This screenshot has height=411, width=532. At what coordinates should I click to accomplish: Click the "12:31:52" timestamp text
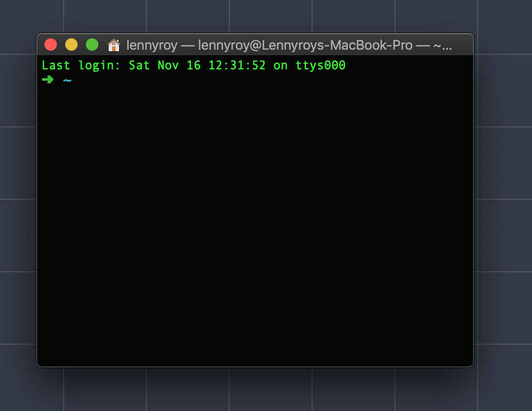(x=237, y=65)
